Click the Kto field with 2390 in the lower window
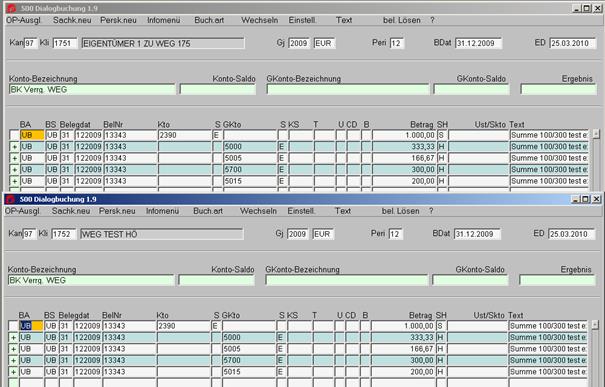 (183, 326)
